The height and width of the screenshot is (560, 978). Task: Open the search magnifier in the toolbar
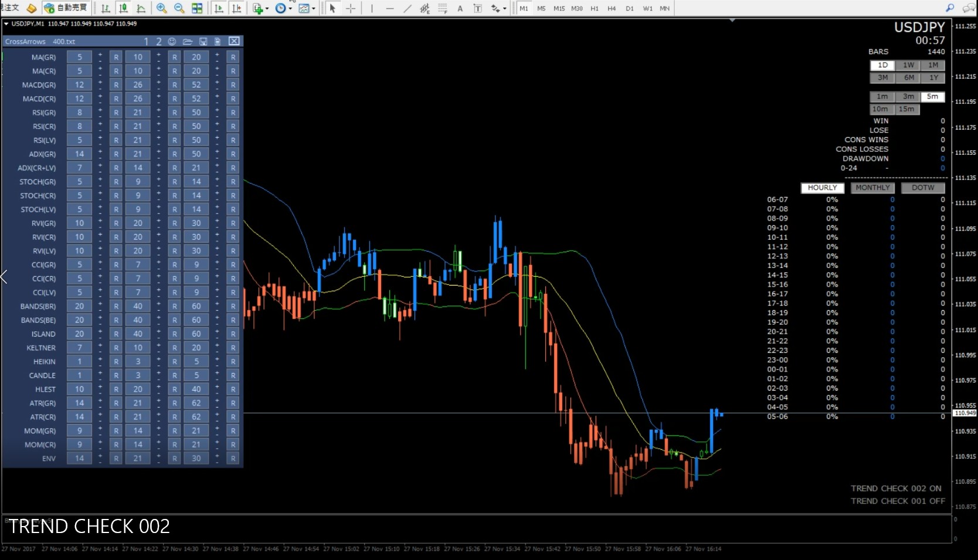(950, 8)
